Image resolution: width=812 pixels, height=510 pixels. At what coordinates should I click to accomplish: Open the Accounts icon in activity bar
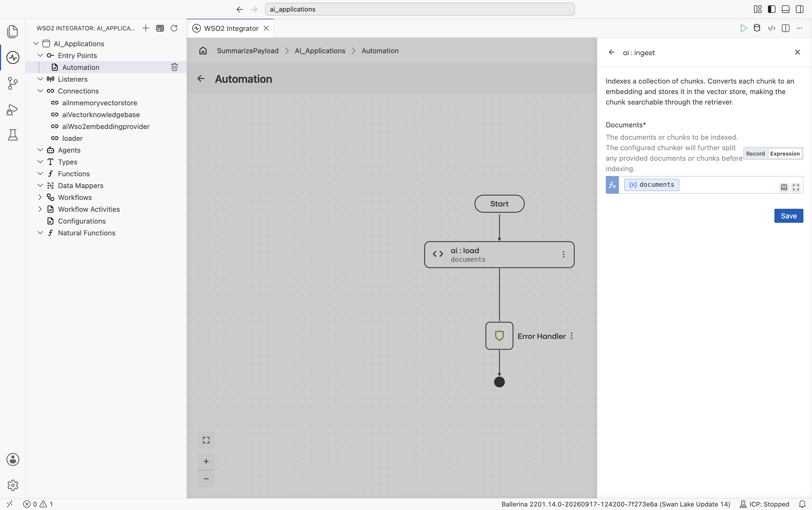pyautogui.click(x=12, y=459)
